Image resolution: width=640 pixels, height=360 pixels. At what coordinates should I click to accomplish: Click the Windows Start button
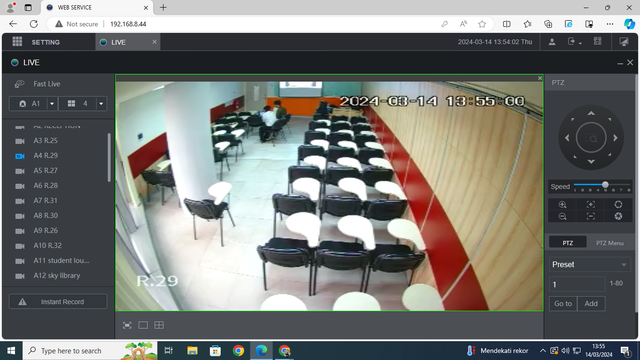tap(11, 351)
